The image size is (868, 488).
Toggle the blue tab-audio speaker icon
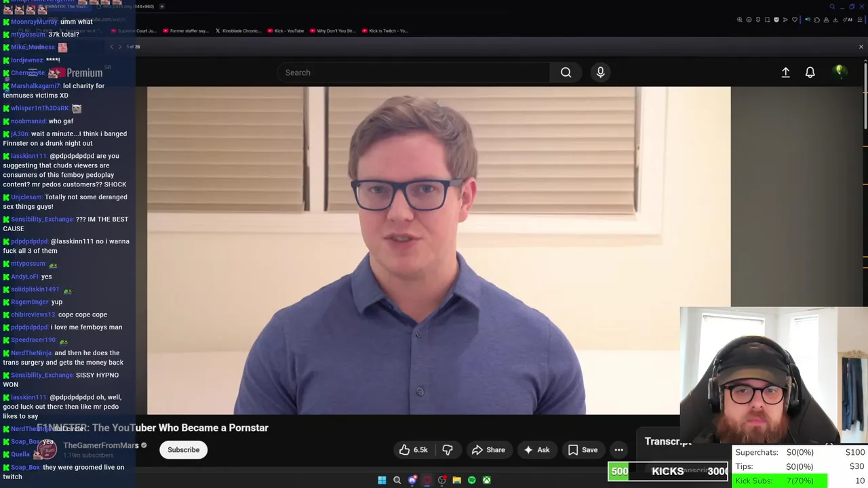tap(808, 20)
